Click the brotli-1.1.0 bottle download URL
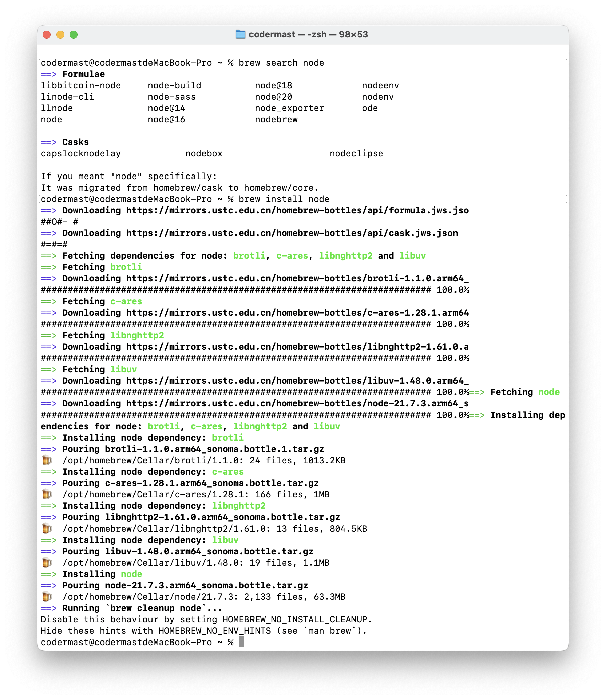 click(x=298, y=278)
